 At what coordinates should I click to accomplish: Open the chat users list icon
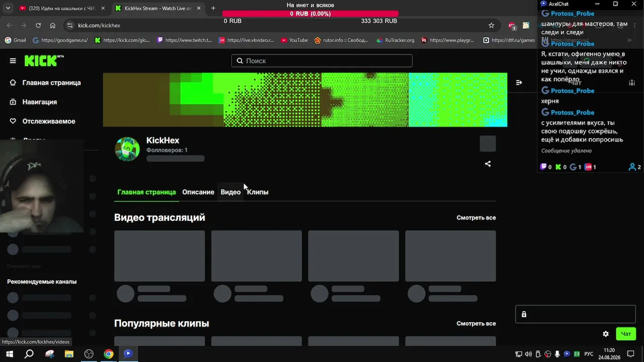click(632, 82)
